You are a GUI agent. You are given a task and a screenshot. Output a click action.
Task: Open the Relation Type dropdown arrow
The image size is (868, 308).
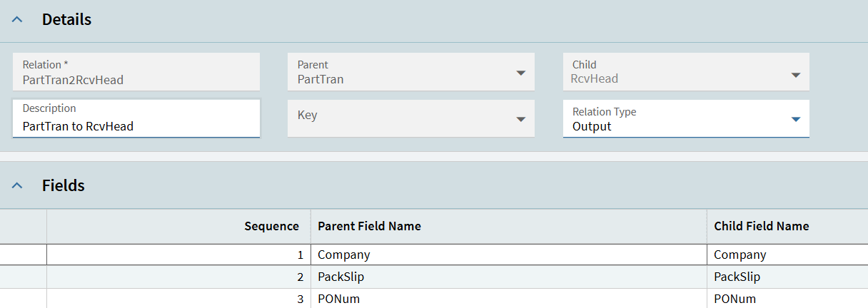(x=795, y=119)
